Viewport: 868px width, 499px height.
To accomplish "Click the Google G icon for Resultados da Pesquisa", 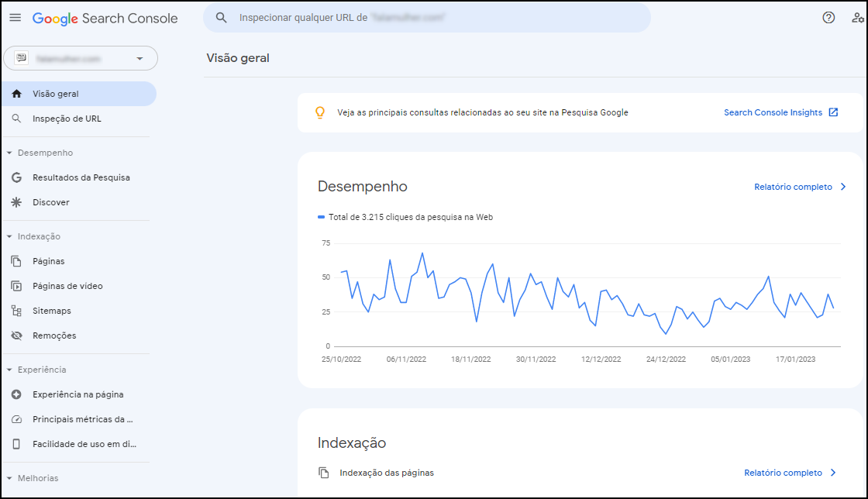I will (16, 177).
